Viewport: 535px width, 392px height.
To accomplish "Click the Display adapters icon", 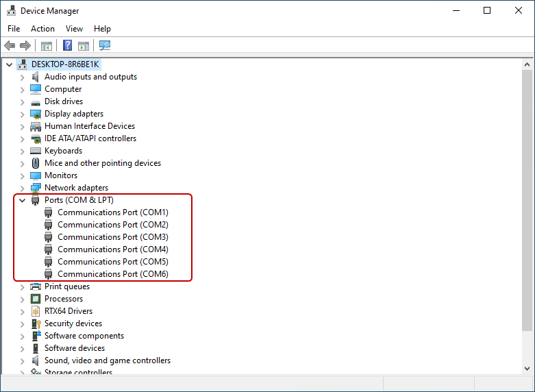I will click(36, 114).
